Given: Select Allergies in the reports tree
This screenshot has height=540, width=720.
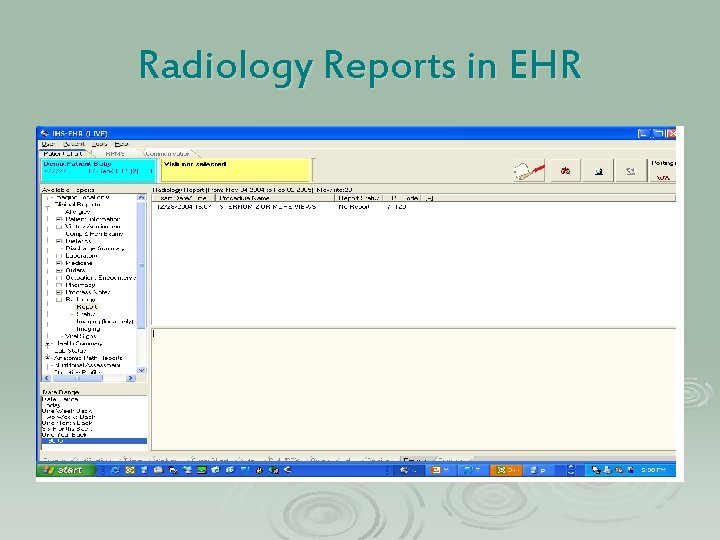Looking at the screenshot, I should pyautogui.click(x=78, y=212).
